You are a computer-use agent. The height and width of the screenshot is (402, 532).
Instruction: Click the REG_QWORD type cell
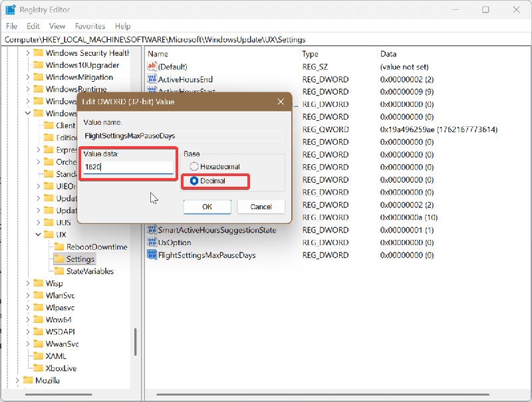tap(325, 129)
